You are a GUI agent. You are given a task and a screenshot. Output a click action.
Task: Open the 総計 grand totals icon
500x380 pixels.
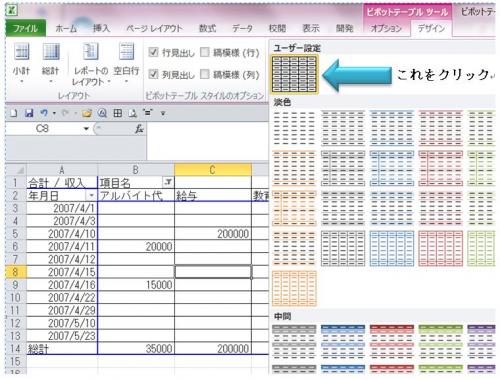pos(51,63)
